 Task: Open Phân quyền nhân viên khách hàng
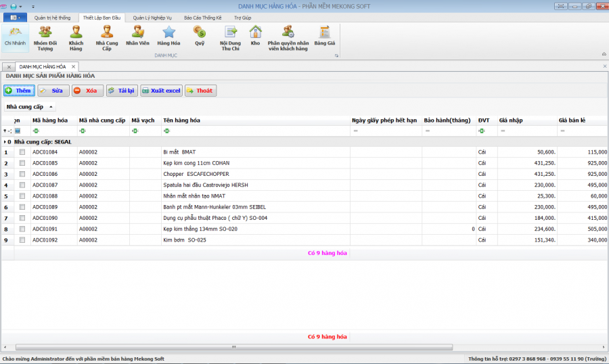(288, 38)
